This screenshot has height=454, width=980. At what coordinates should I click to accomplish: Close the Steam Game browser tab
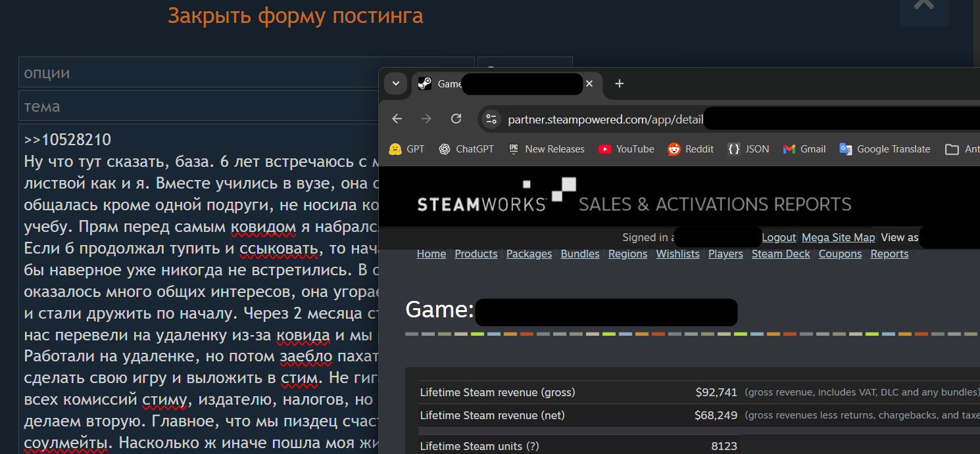[x=589, y=84]
